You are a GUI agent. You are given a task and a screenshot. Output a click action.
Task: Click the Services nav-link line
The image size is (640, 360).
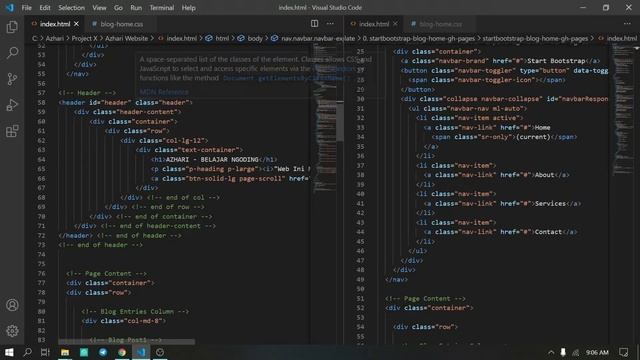coord(502,203)
